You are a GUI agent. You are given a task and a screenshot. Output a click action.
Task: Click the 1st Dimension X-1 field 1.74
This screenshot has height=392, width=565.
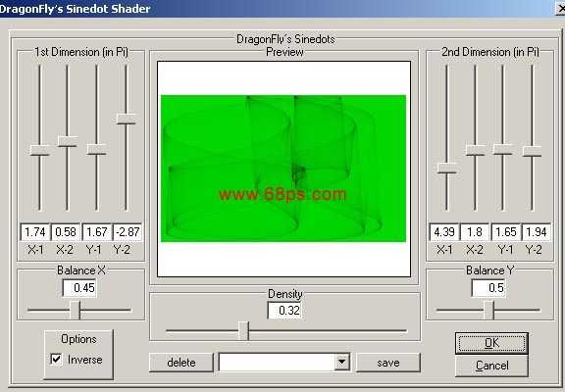pyautogui.click(x=35, y=232)
